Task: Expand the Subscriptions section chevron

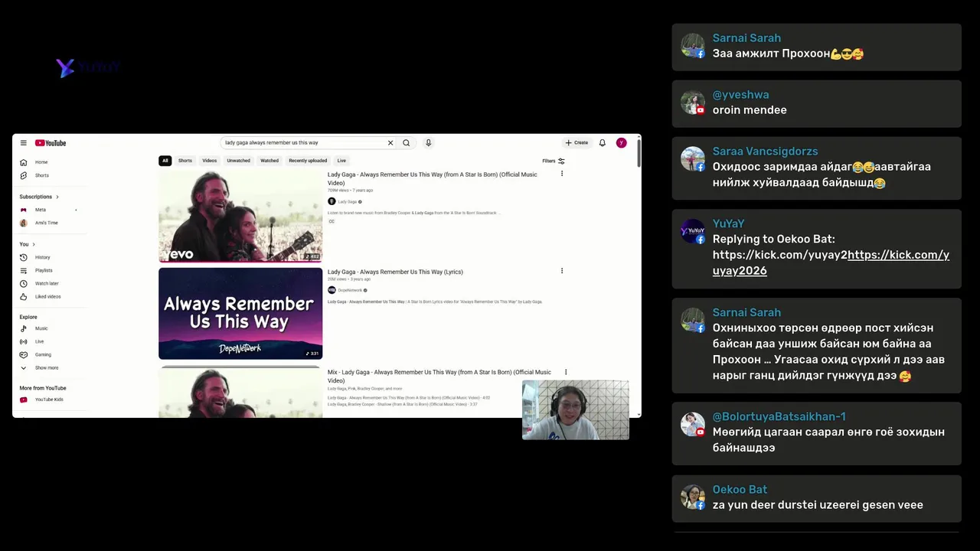Action: coord(57,197)
